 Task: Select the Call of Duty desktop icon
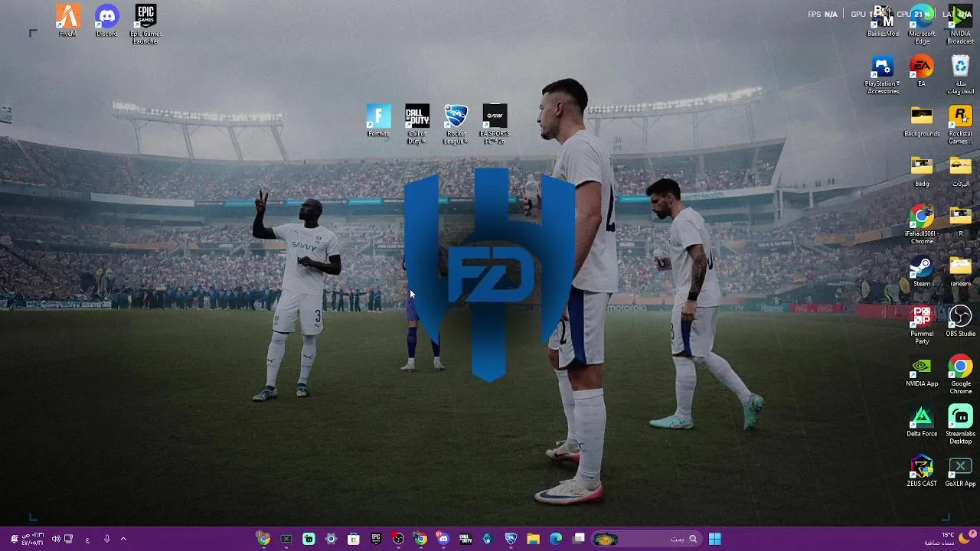coord(417,124)
